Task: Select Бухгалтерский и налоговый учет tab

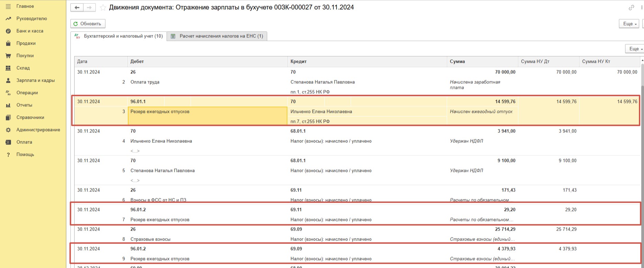Action: click(x=119, y=36)
